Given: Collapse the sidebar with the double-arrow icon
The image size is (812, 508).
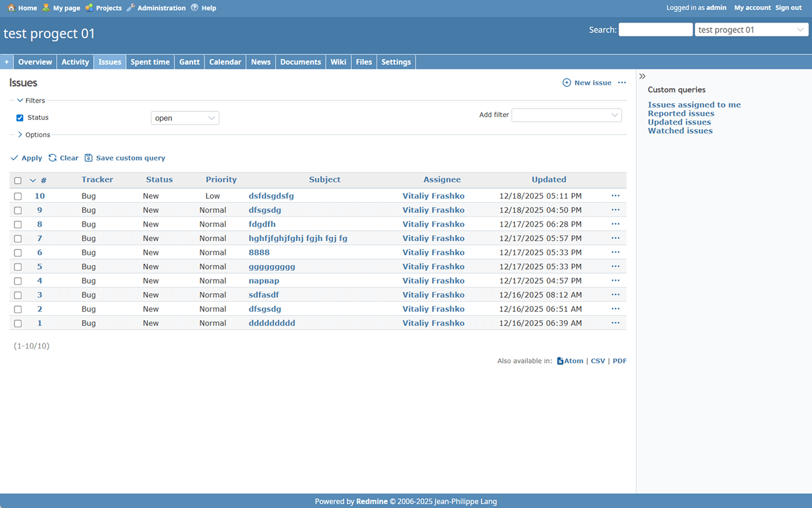Looking at the screenshot, I should tap(642, 77).
